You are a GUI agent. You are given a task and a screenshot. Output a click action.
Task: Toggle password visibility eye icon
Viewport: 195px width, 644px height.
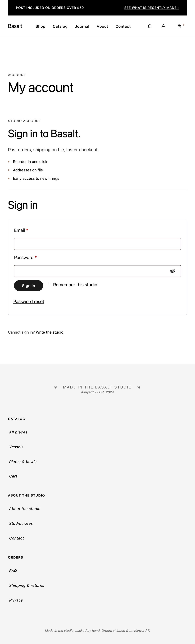coord(172,271)
